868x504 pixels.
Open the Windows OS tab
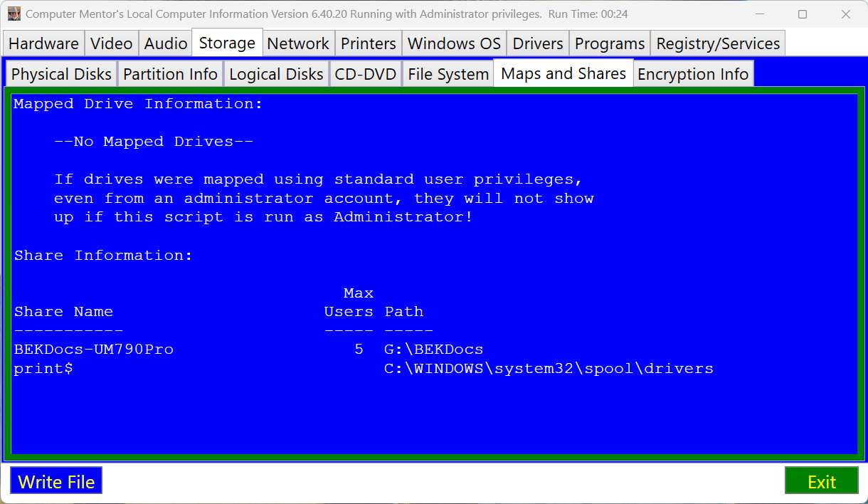[x=455, y=43]
